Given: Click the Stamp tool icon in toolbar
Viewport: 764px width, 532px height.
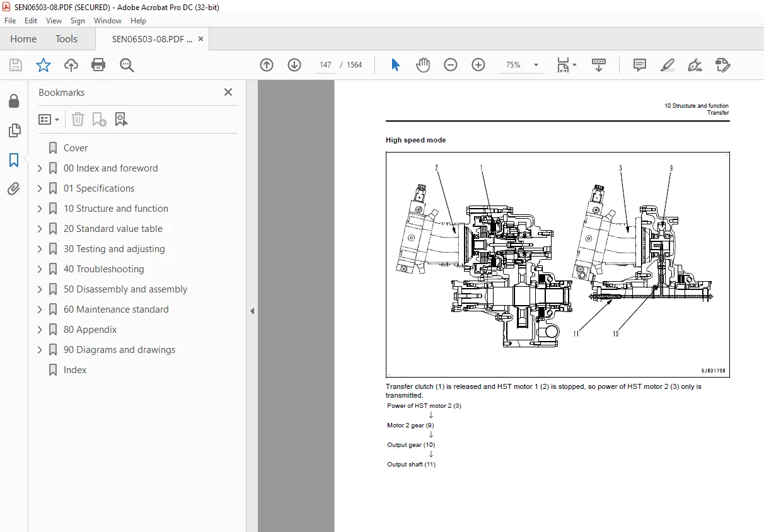Looking at the screenshot, I should [723, 65].
